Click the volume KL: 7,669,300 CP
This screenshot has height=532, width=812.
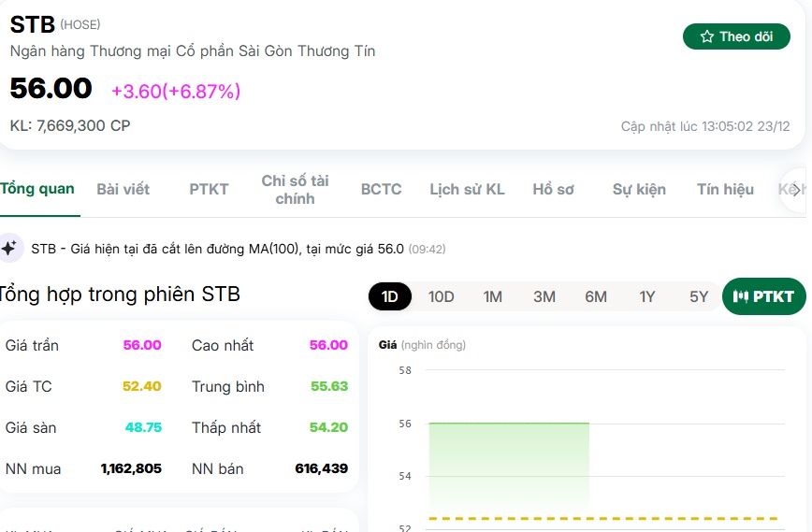pyautogui.click(x=70, y=126)
